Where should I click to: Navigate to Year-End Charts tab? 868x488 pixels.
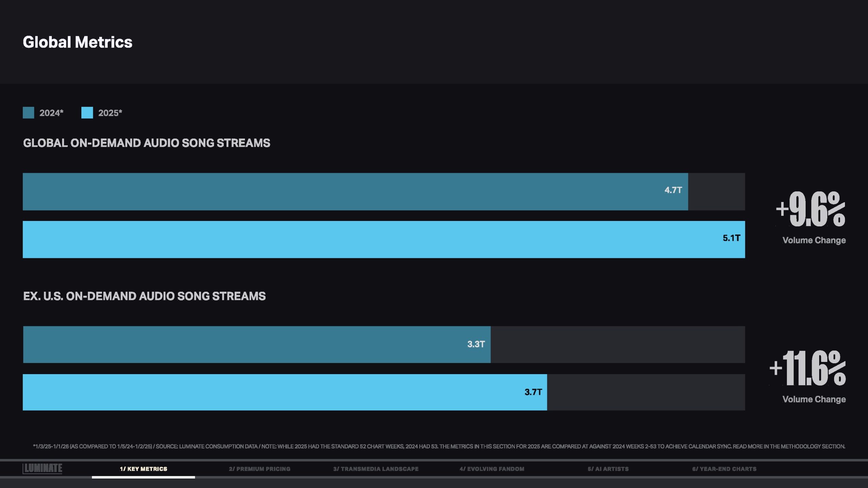coord(724,469)
